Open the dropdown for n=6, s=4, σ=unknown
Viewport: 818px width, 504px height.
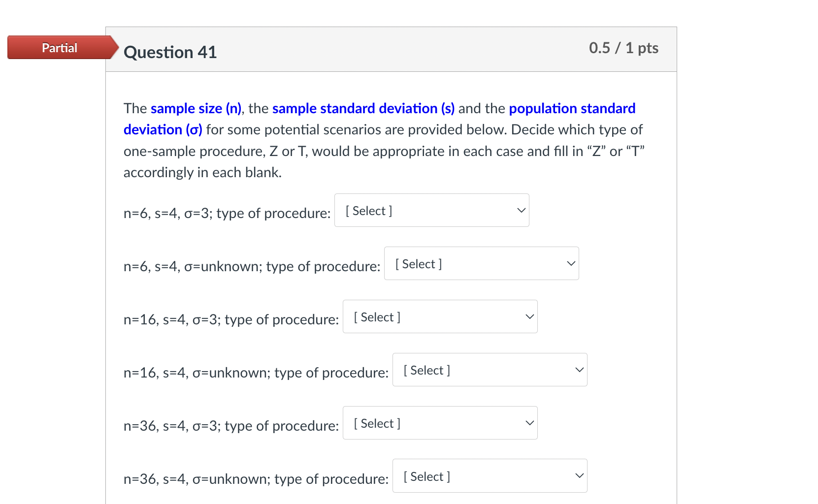click(x=481, y=263)
